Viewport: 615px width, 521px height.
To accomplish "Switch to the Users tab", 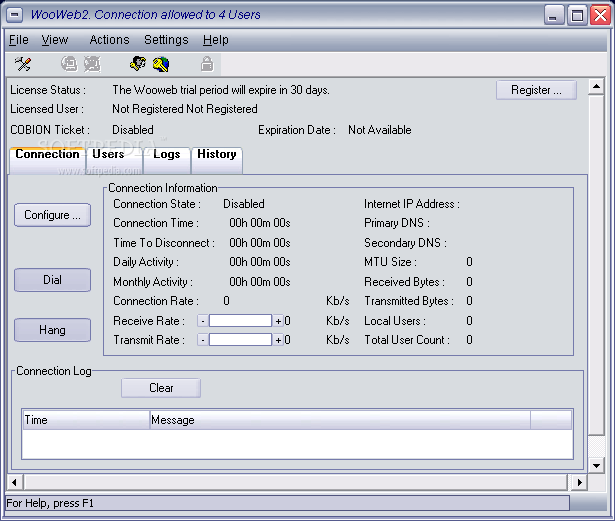I will [115, 161].
